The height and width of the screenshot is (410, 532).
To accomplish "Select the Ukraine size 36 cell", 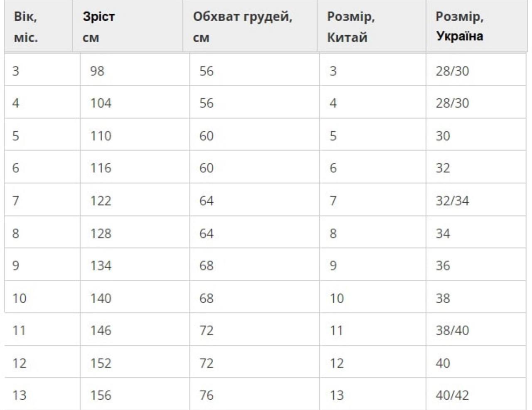I will pos(443,265).
